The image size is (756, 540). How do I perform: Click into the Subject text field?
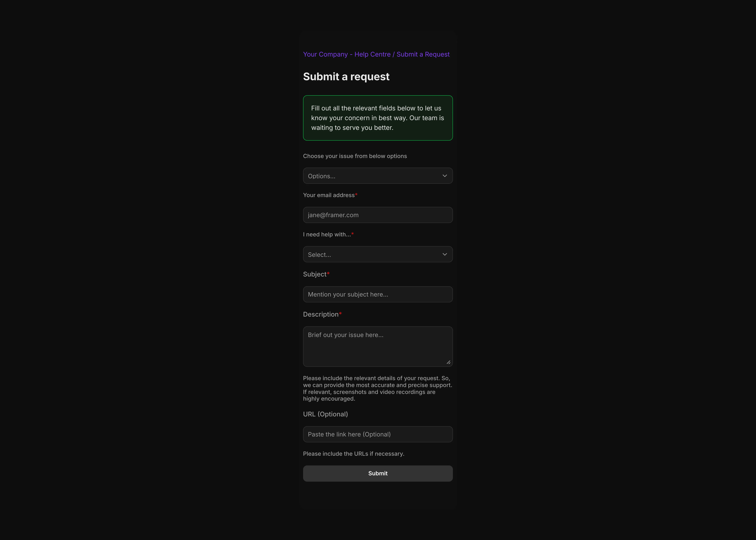tap(378, 294)
